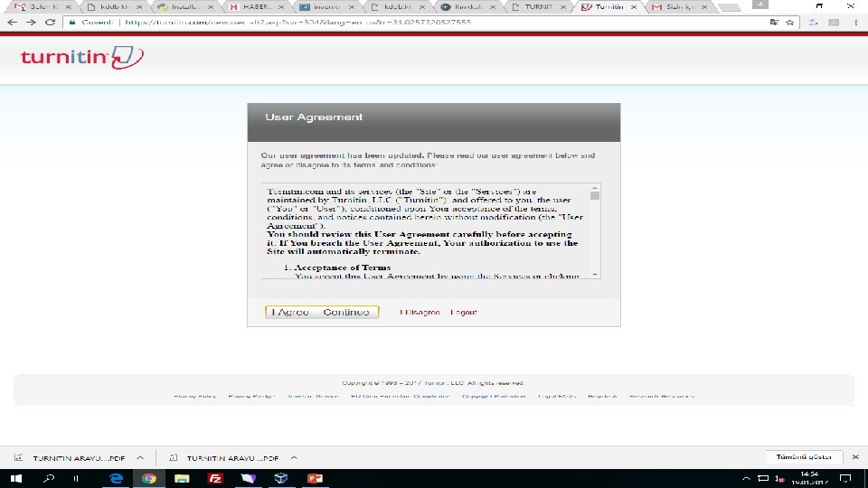
Task: Click the muted volume tray icon
Action: point(779,478)
